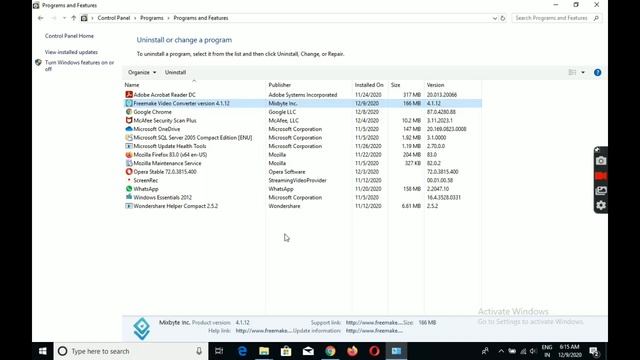Click the Opera Stable list icon

(129, 172)
